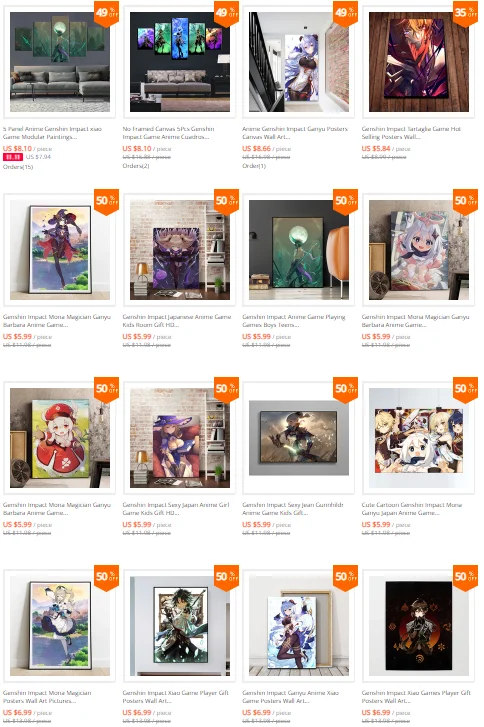The width and height of the screenshot is (484, 727).
Task: Open the framed Xiao Game Player Gift thumbnail
Action: (x=180, y=626)
